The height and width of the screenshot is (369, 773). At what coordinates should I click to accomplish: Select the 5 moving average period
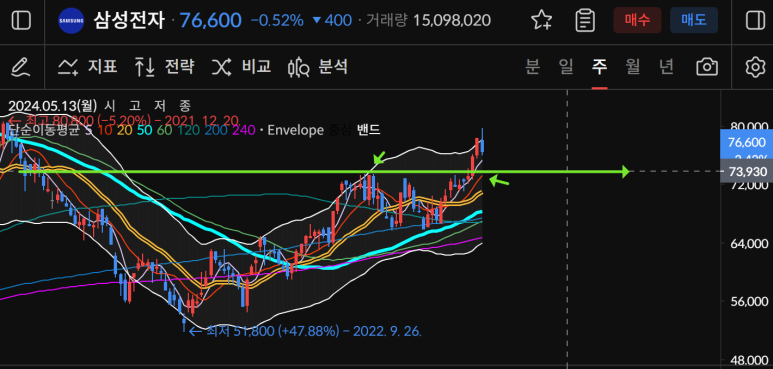[90, 130]
